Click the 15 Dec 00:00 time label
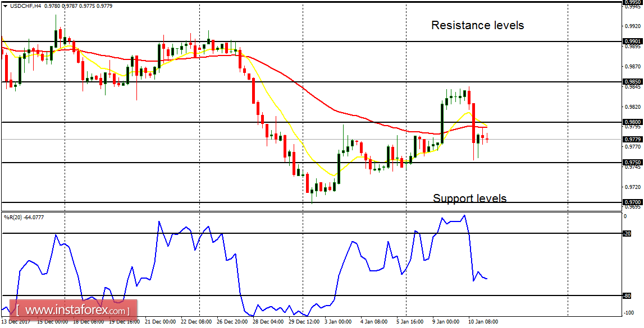This screenshot has width=644, height=328. (53, 322)
